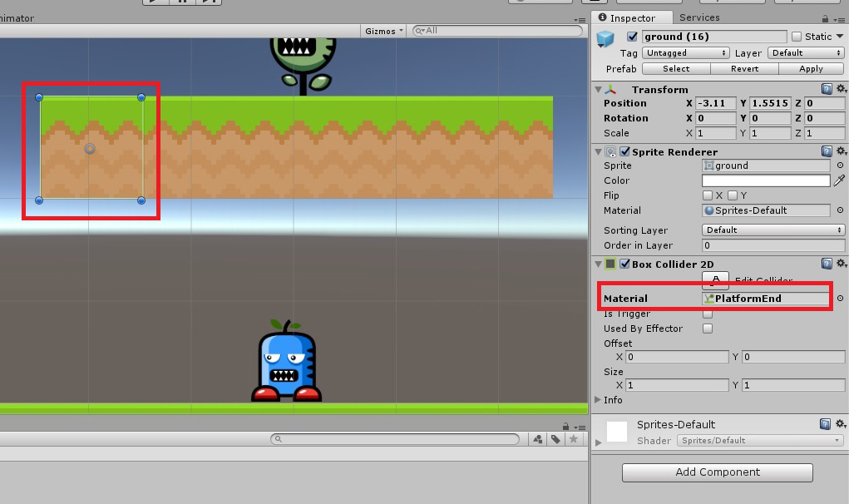Viewport: 849px width, 504px height.
Task: Open the Gizmos dropdown in Scene view
Action: click(383, 31)
